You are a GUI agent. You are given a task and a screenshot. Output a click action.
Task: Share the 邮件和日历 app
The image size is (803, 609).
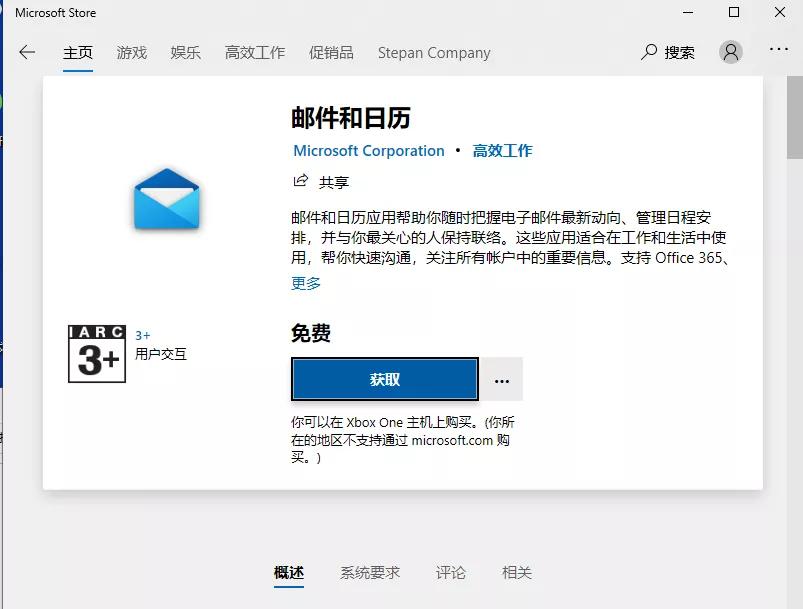click(x=321, y=182)
